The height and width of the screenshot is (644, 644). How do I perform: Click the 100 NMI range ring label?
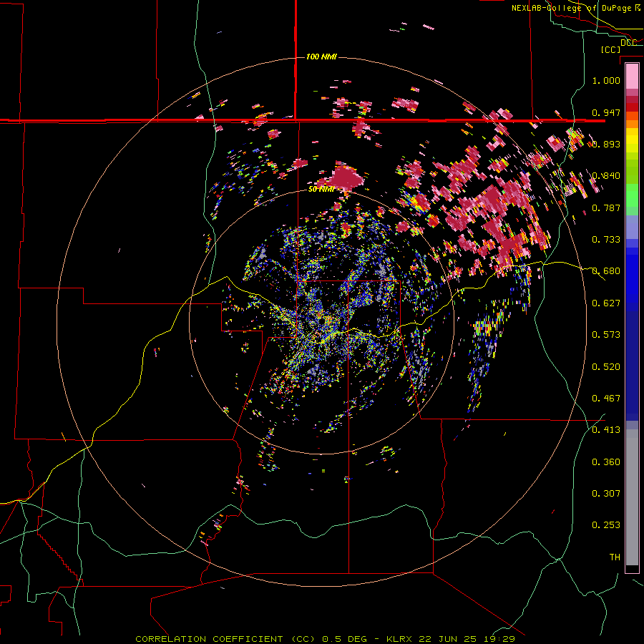point(321,57)
